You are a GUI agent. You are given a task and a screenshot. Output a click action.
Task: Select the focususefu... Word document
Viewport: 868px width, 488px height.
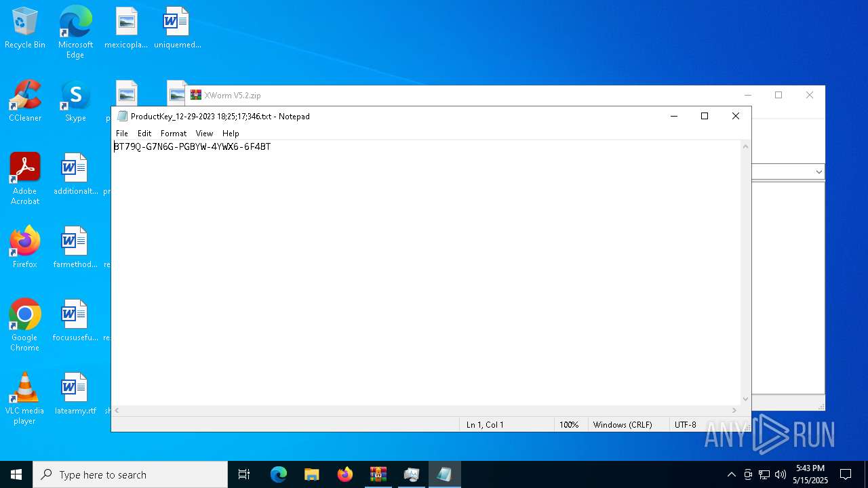[75, 321]
